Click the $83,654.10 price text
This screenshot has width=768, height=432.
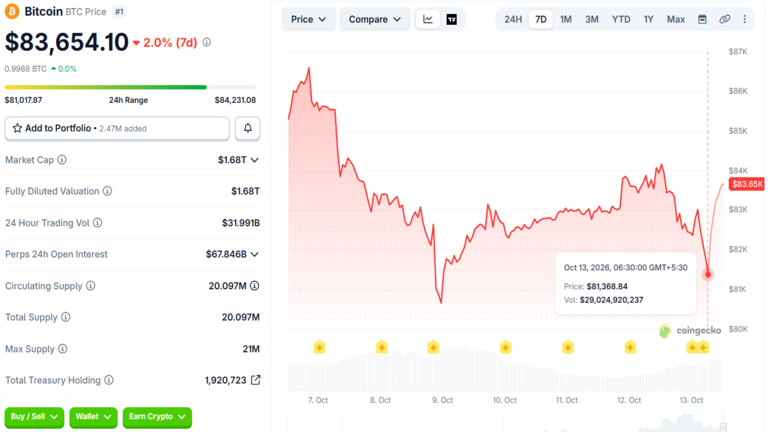pos(67,42)
